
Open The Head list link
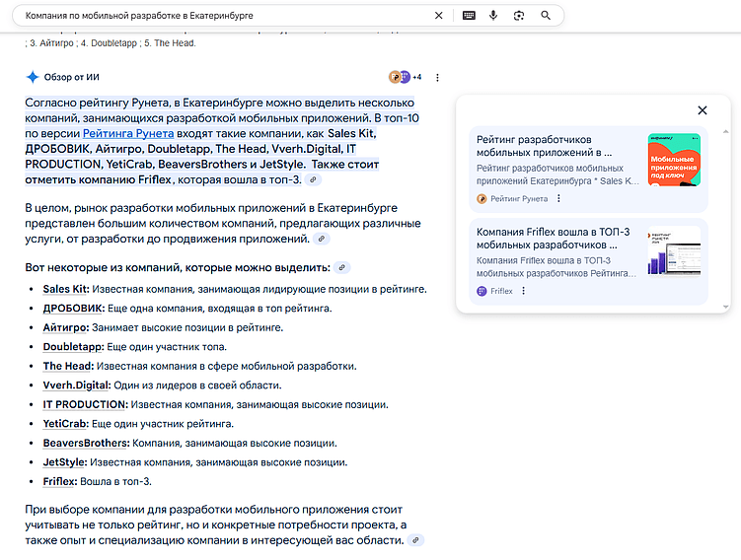68,367
